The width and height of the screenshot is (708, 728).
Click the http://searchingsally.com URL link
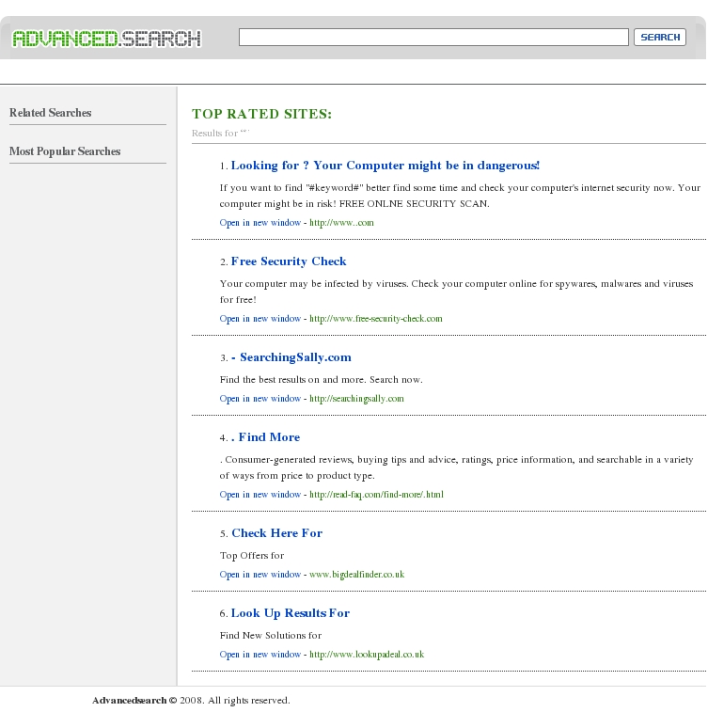(356, 399)
